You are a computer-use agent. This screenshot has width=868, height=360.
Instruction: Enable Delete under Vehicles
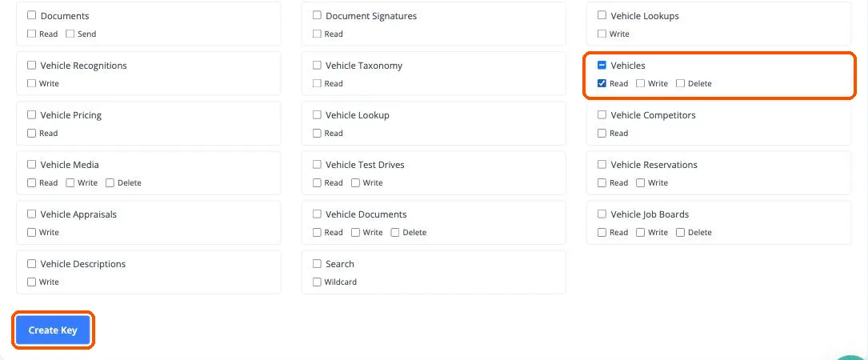pos(680,84)
